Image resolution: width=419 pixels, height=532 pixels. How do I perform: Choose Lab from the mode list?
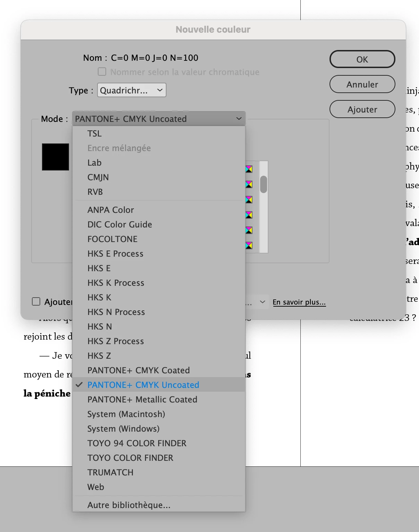tap(159, 163)
